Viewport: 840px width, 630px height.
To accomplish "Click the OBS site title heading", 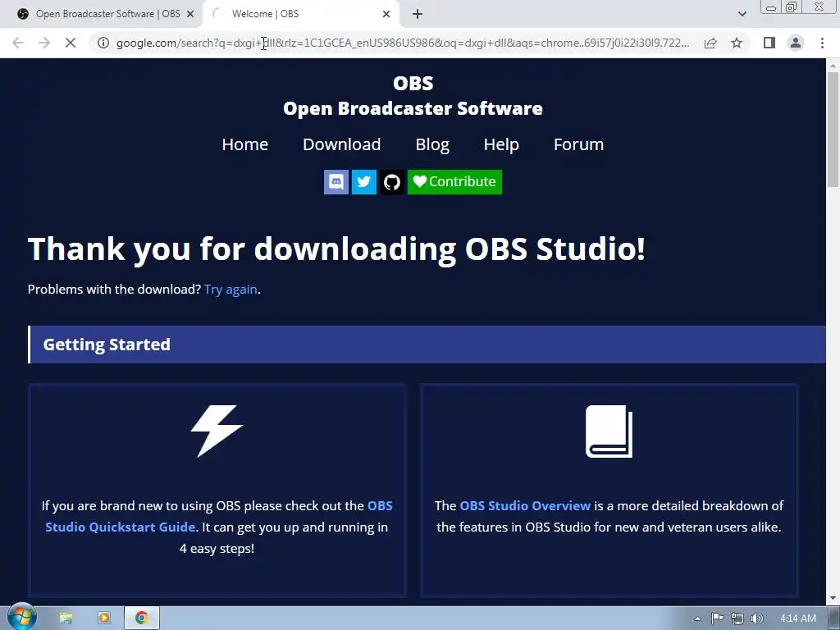I will tap(413, 83).
